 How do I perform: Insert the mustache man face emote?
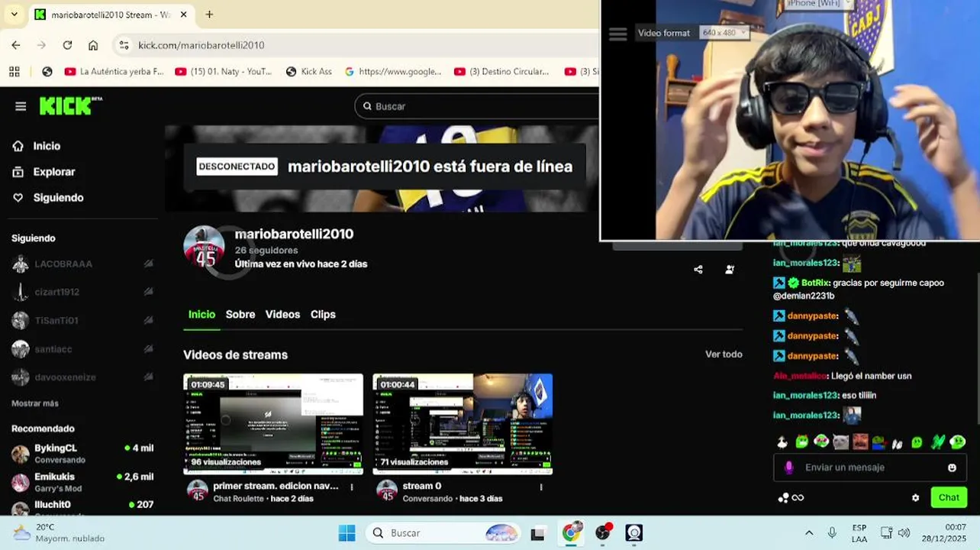click(860, 442)
